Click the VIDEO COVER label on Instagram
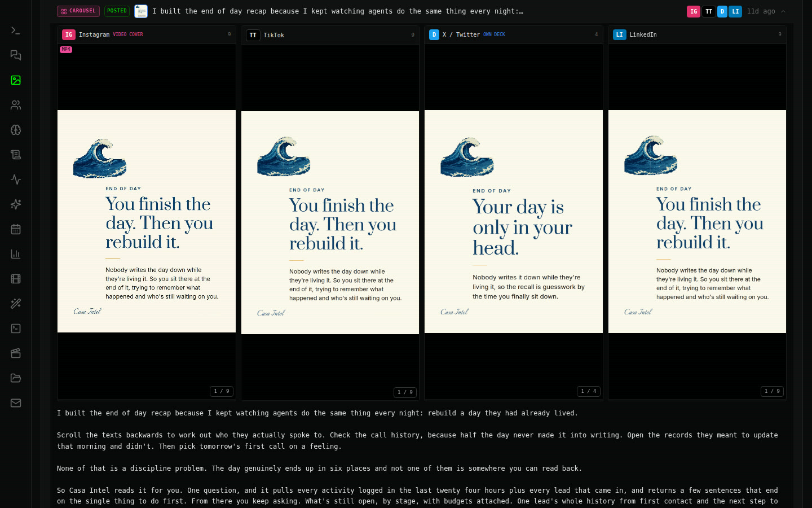 click(128, 34)
